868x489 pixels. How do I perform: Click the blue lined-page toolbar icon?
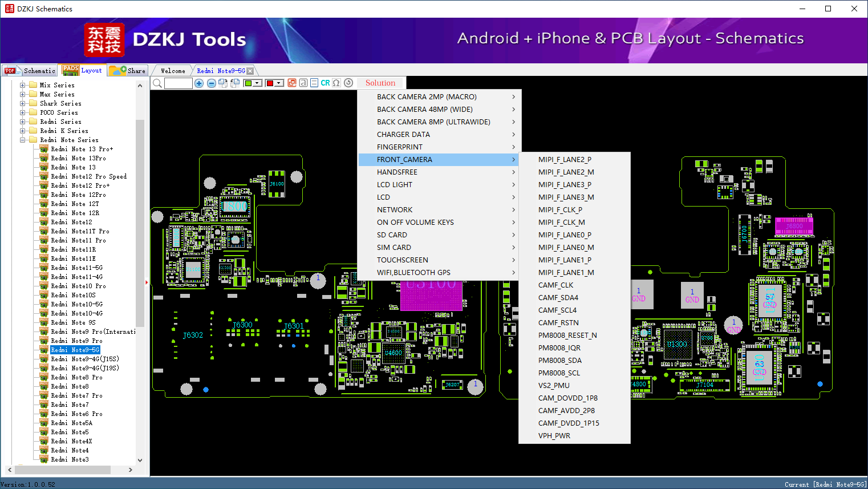[314, 83]
